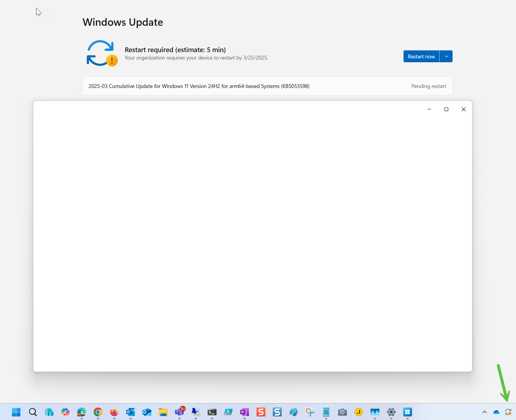Open File Explorer from taskbar
516x420 pixels.
tap(163, 412)
